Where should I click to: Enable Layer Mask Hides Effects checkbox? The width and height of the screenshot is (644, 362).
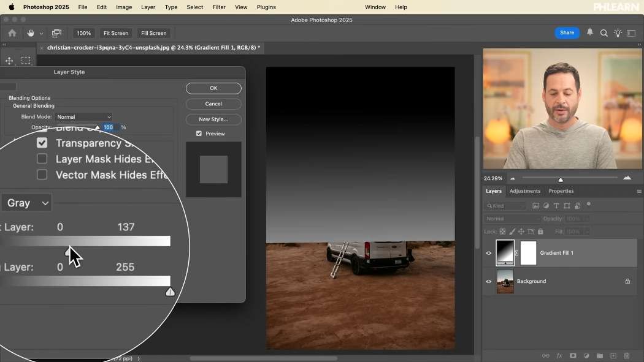pyautogui.click(x=42, y=159)
